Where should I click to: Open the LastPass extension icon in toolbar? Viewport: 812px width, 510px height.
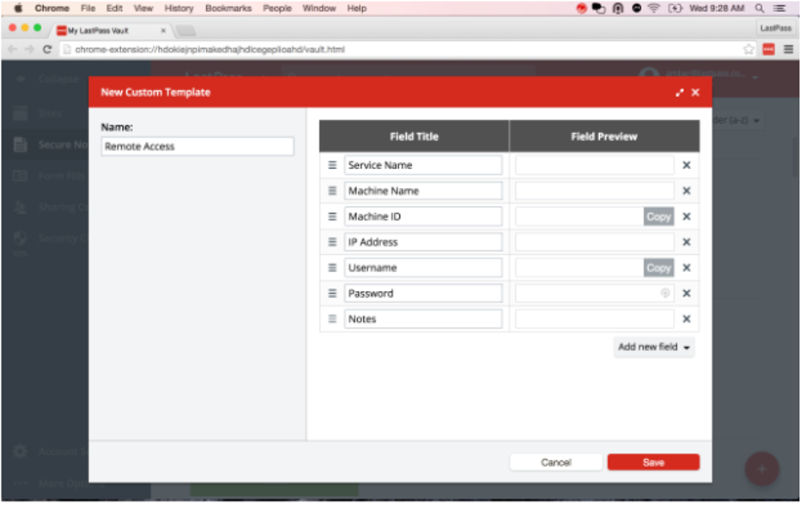pos(769,50)
